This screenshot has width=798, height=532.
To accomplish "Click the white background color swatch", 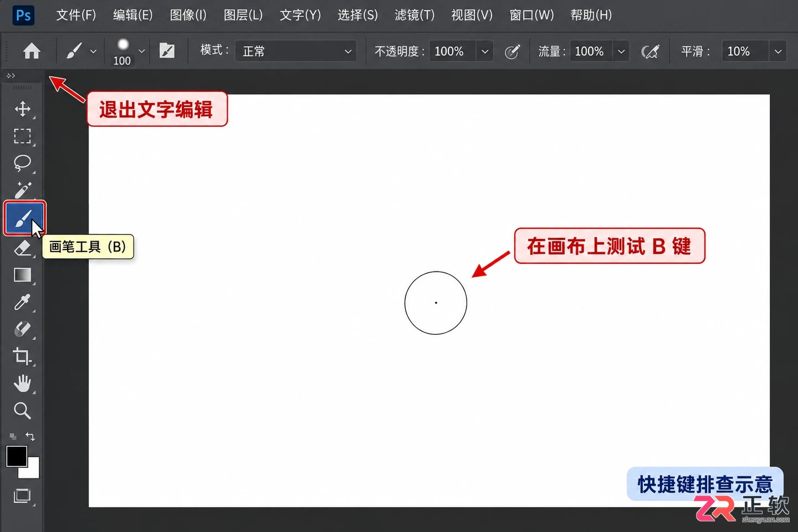I will [x=32, y=472].
